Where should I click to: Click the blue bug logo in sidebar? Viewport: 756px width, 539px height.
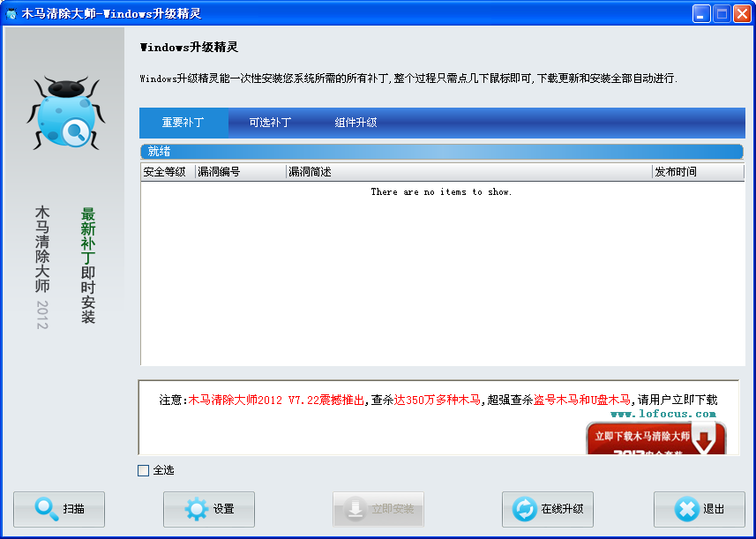pos(66,113)
